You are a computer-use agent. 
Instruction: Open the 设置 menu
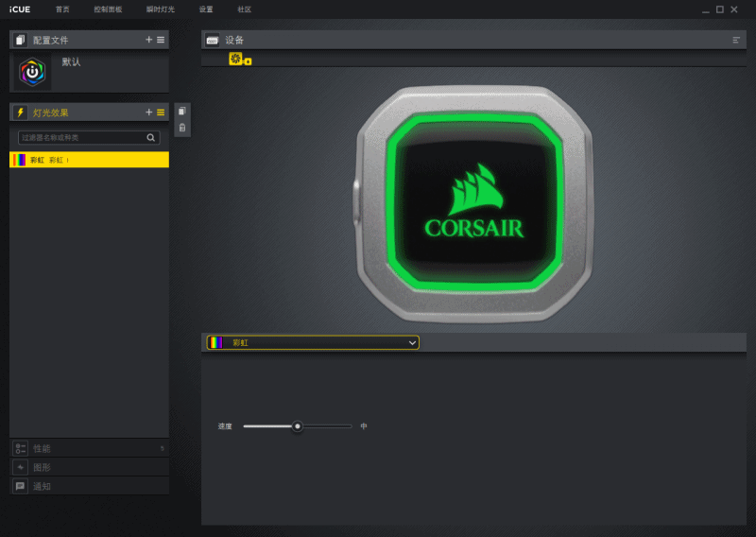pos(206,9)
